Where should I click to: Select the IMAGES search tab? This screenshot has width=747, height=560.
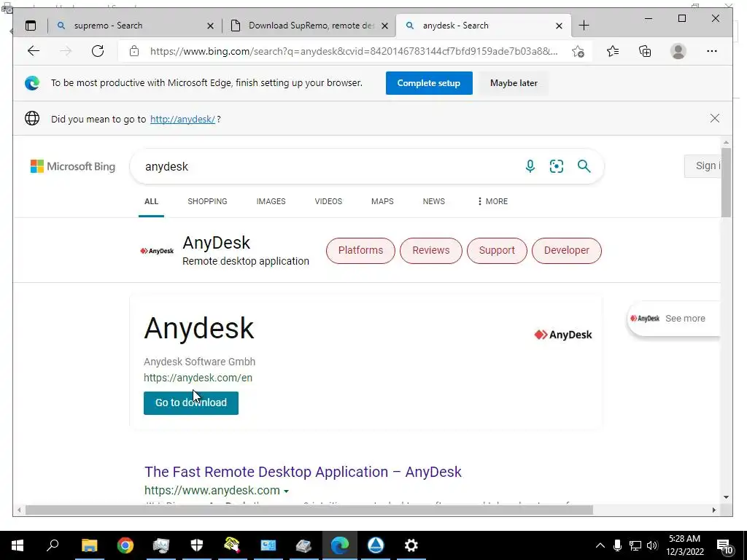[271, 201]
